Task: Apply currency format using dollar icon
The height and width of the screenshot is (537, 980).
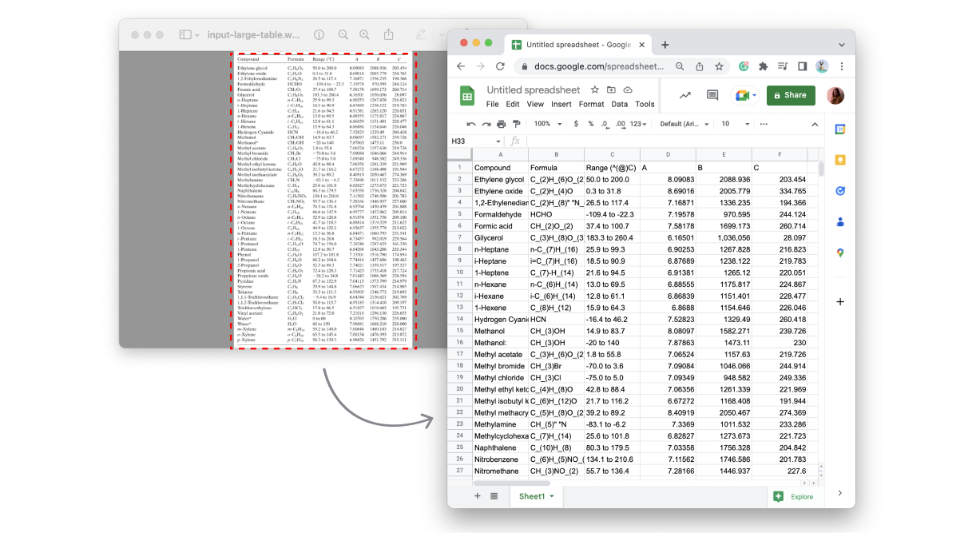Action: tap(576, 124)
